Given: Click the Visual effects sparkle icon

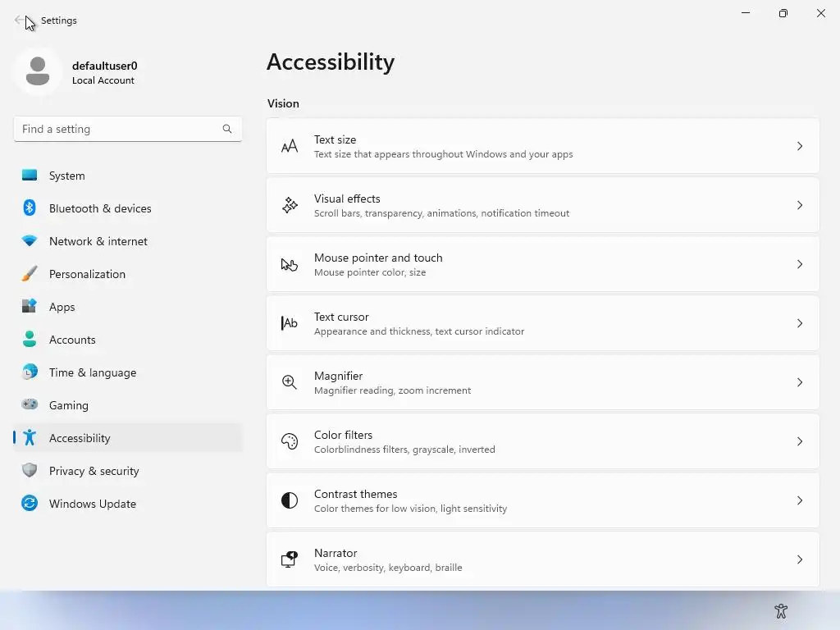Looking at the screenshot, I should 290,206.
